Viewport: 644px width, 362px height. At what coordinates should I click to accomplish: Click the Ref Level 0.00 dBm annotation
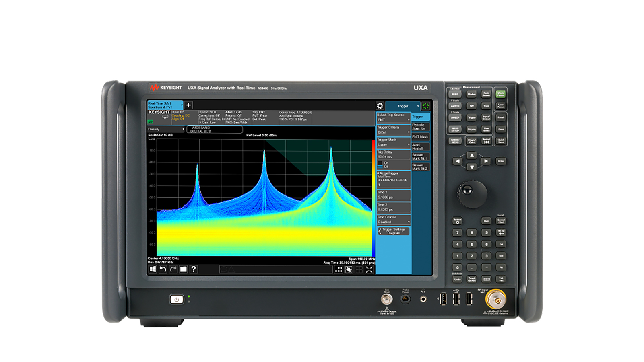261,135
